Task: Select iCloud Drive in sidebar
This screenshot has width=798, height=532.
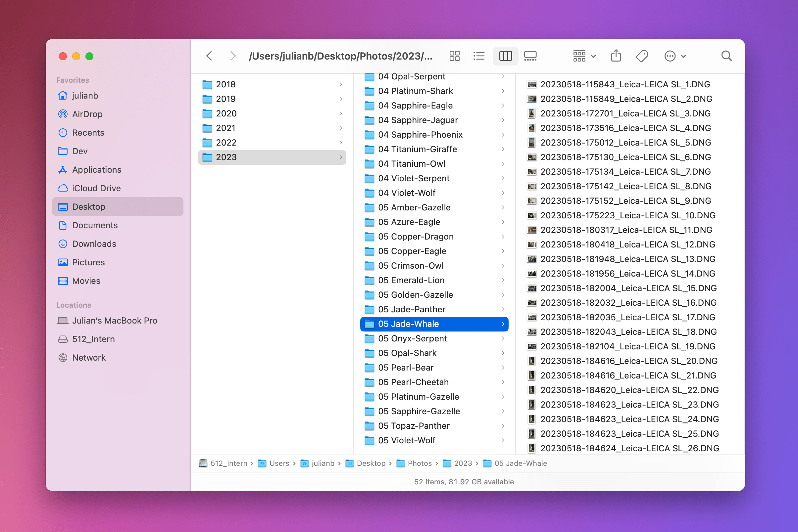Action: pos(96,188)
